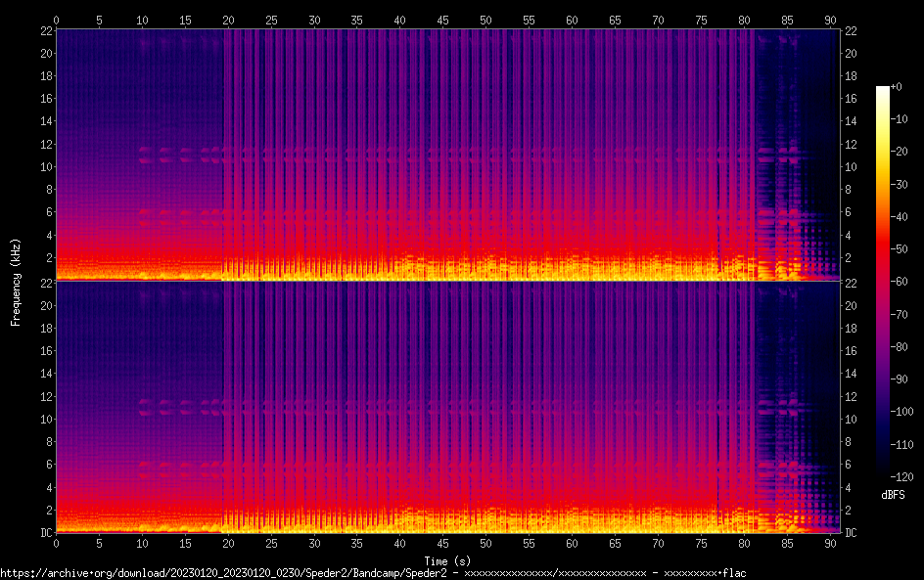Click the 45 second tick on the top time axis

443,20
